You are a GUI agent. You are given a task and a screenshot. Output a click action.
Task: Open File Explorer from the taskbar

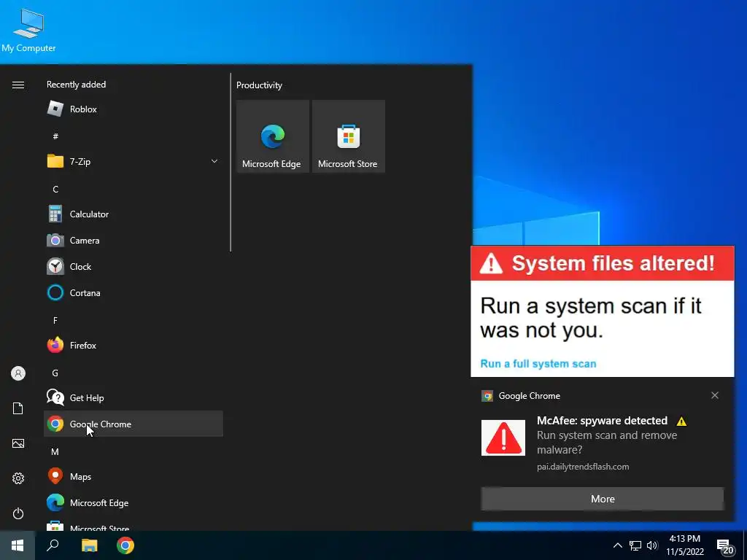89,545
